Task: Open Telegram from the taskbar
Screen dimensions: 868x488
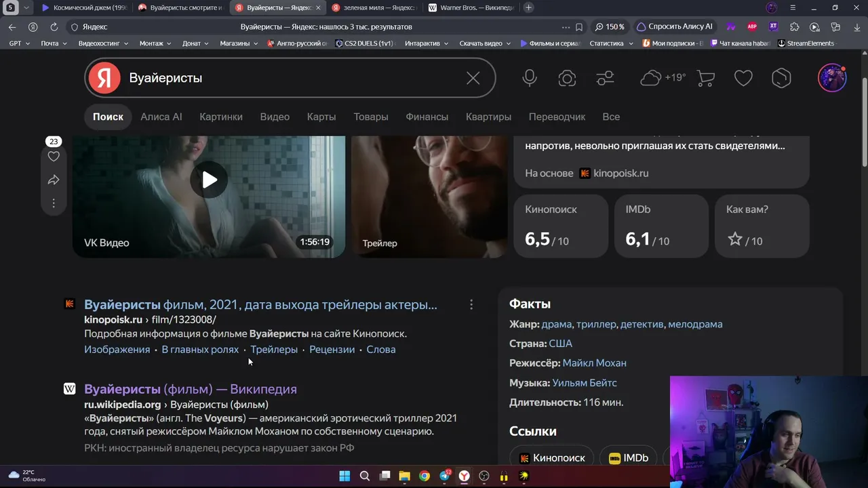Action: pyautogui.click(x=444, y=476)
